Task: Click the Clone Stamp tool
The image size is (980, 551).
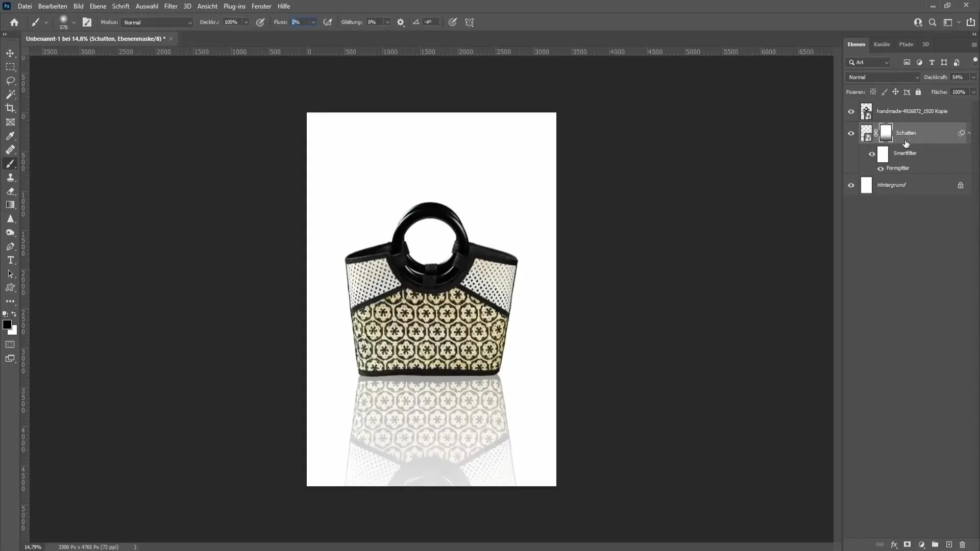Action: (x=10, y=177)
